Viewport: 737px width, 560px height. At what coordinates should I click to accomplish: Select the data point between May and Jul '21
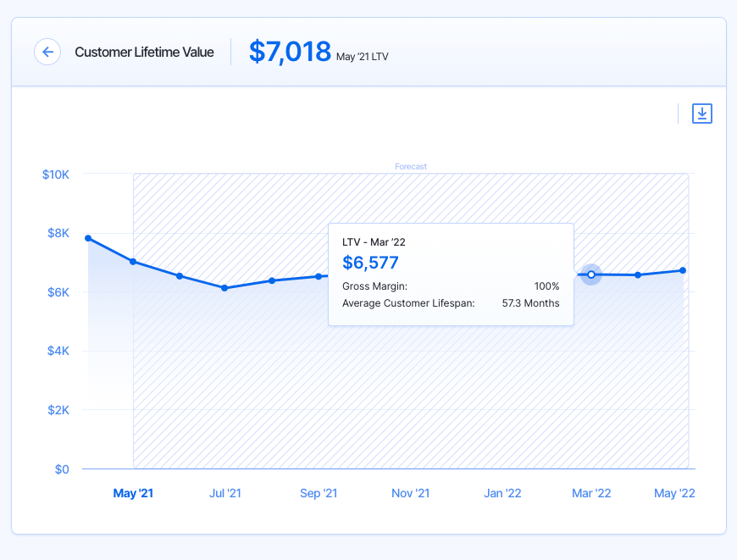pyautogui.click(x=180, y=276)
